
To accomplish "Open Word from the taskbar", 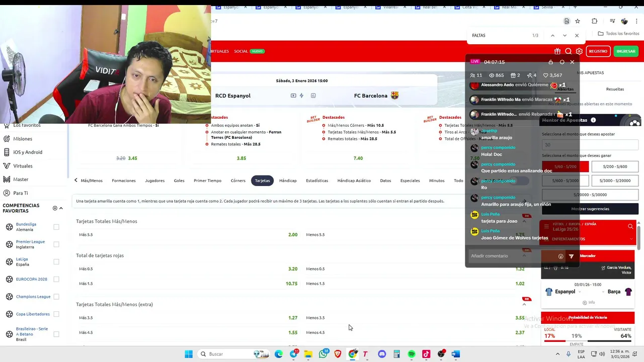I will (456, 354).
